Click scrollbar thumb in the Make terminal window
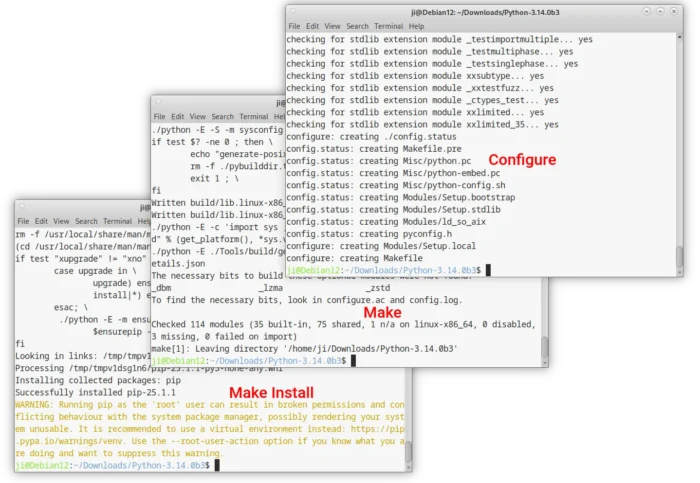The image size is (700, 483). pyautogui.click(x=545, y=347)
